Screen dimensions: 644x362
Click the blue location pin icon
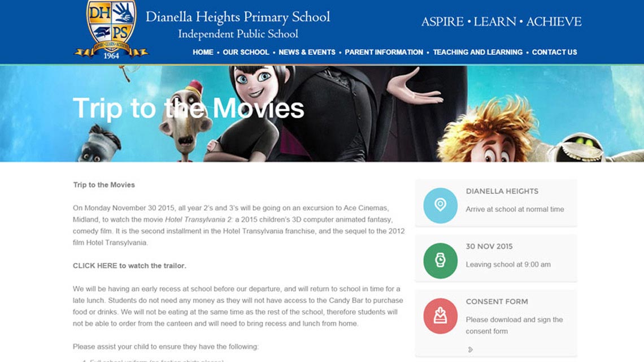point(440,205)
